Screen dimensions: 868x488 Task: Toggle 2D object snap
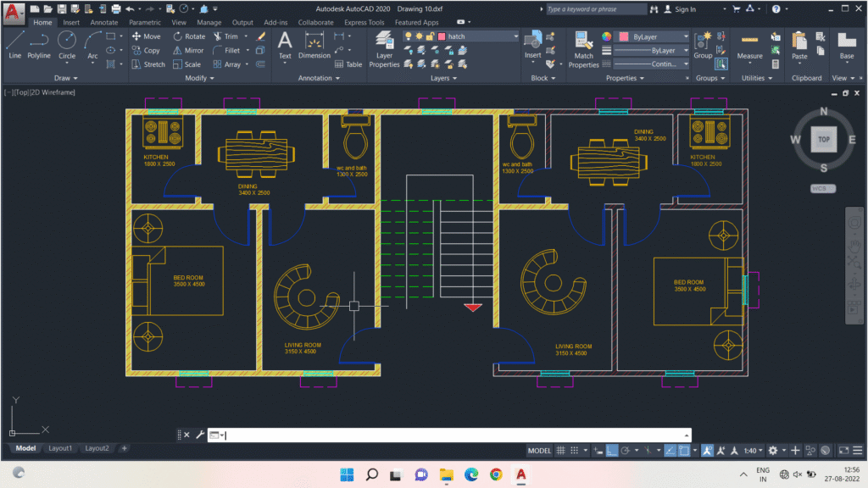(684, 451)
